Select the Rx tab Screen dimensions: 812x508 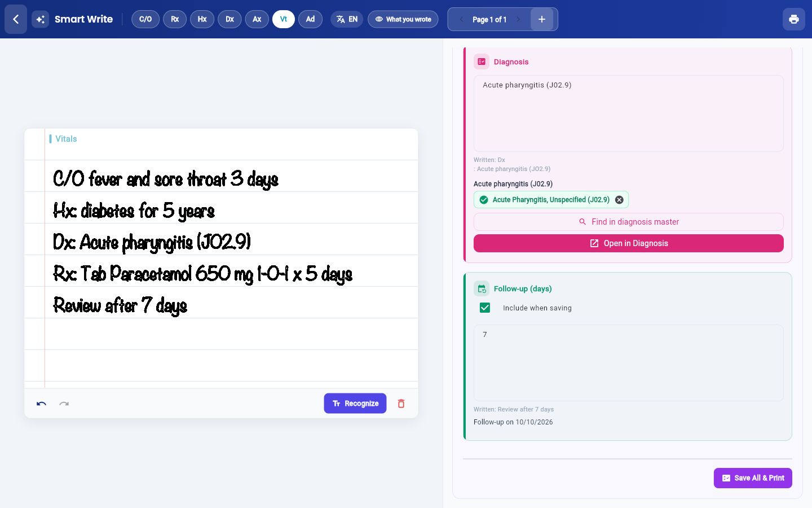point(175,19)
